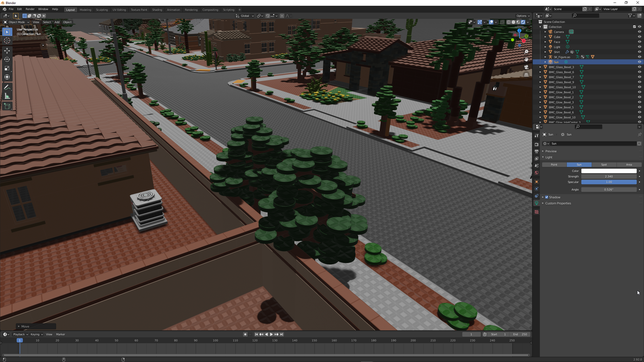Activate the Select Box tool
This screenshot has height=362, width=644.
coord(7,32)
